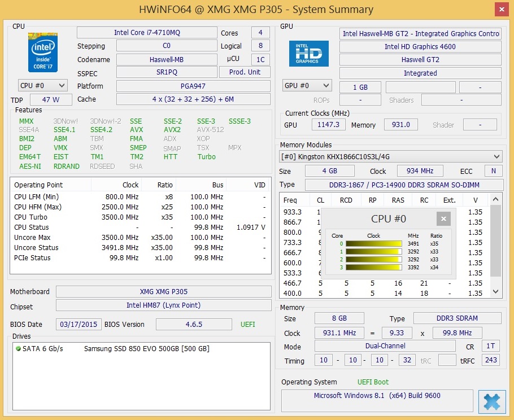
Task: Close the HWiNFO64 System Summary window
Action: coord(502,10)
